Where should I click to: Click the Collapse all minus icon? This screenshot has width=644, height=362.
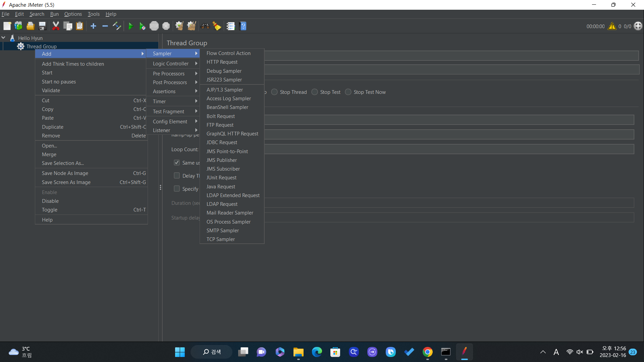tap(105, 26)
